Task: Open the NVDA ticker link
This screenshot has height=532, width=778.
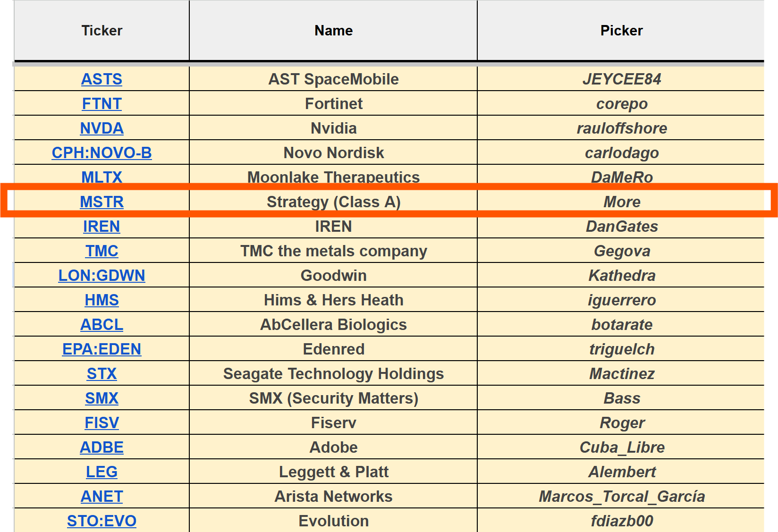Action: [x=101, y=128]
